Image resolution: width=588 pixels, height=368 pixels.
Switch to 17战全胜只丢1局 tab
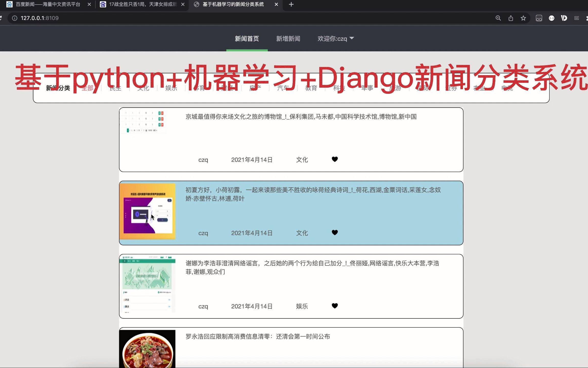143,4
